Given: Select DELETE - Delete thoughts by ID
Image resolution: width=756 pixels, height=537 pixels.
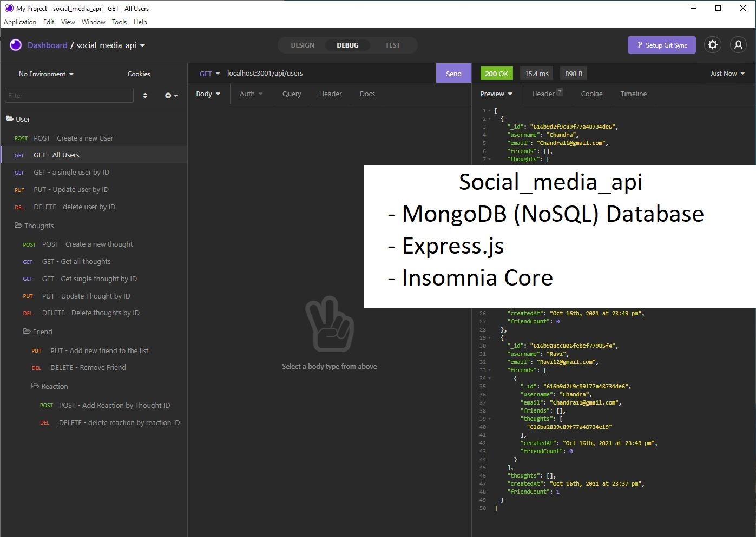Looking at the screenshot, I should [94, 313].
